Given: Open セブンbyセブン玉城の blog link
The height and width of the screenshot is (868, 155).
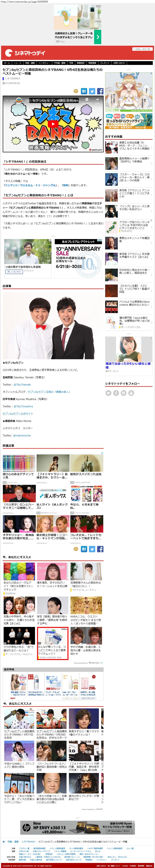Looking at the screenshot, I should 49,392.
